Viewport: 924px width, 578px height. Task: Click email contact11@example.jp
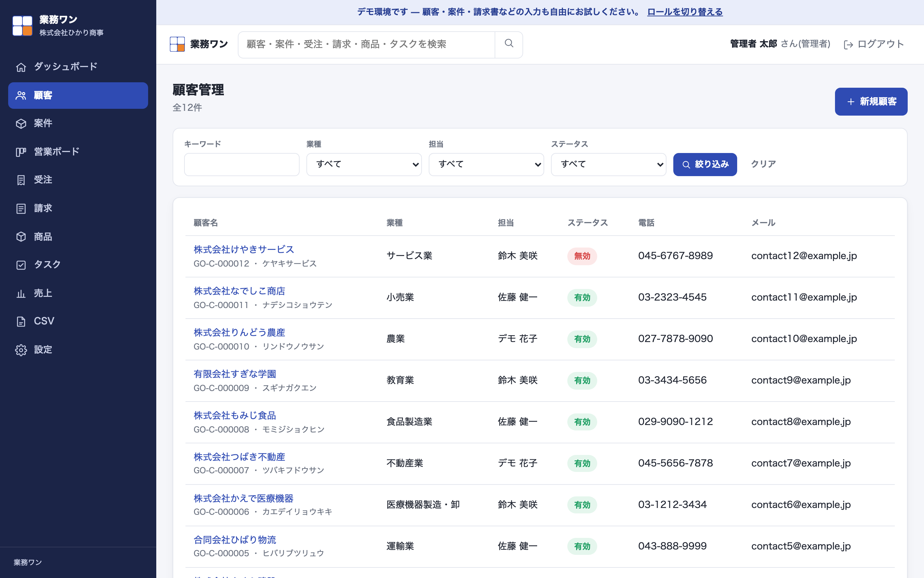pos(804,297)
